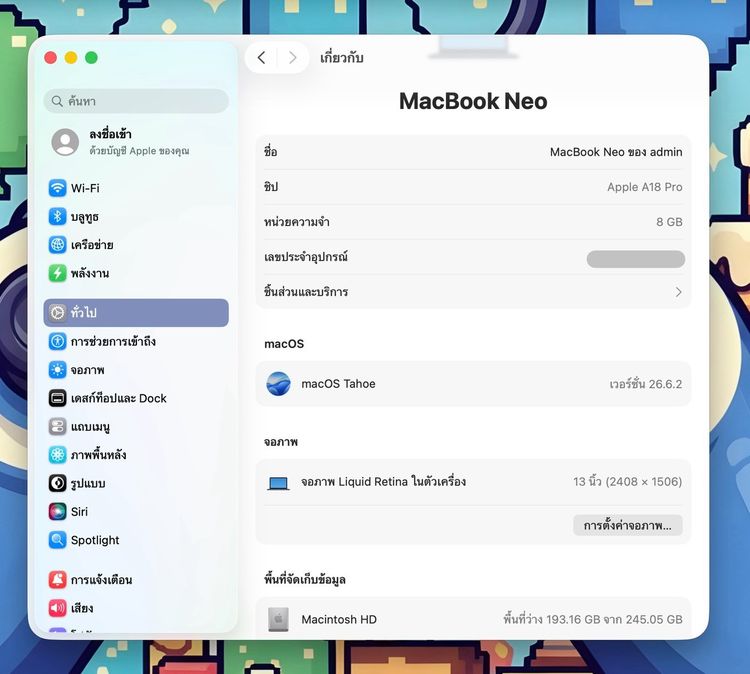Go forward with the right arrow button
The image size is (750, 674).
click(x=293, y=58)
